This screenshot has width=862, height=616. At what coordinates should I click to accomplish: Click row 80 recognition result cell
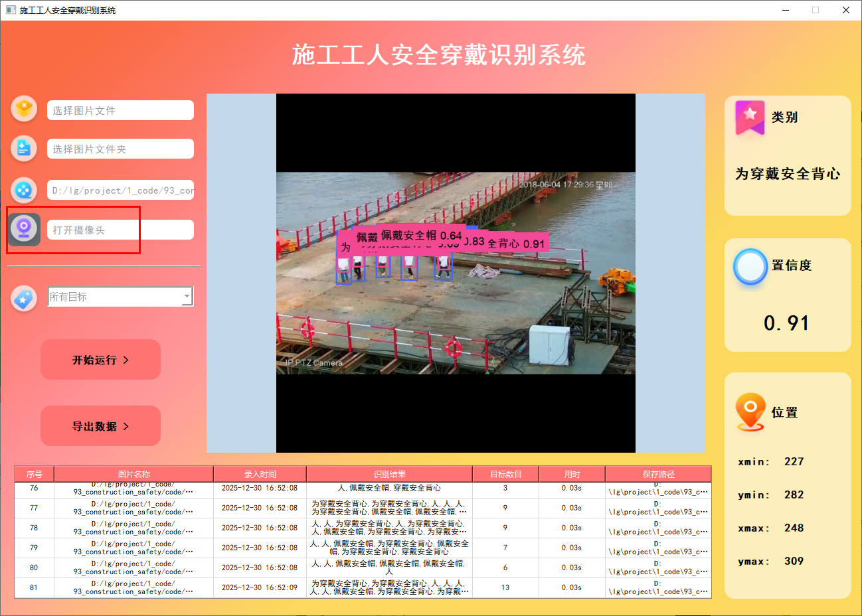coord(389,568)
